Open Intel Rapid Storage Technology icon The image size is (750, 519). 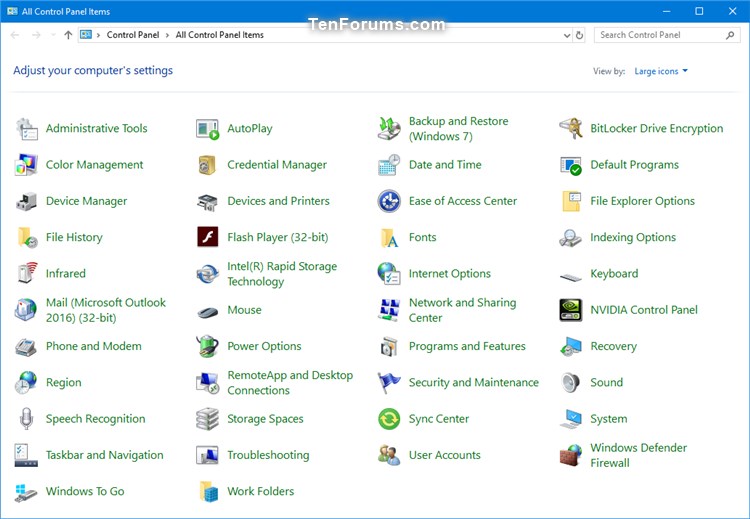pyautogui.click(x=208, y=274)
